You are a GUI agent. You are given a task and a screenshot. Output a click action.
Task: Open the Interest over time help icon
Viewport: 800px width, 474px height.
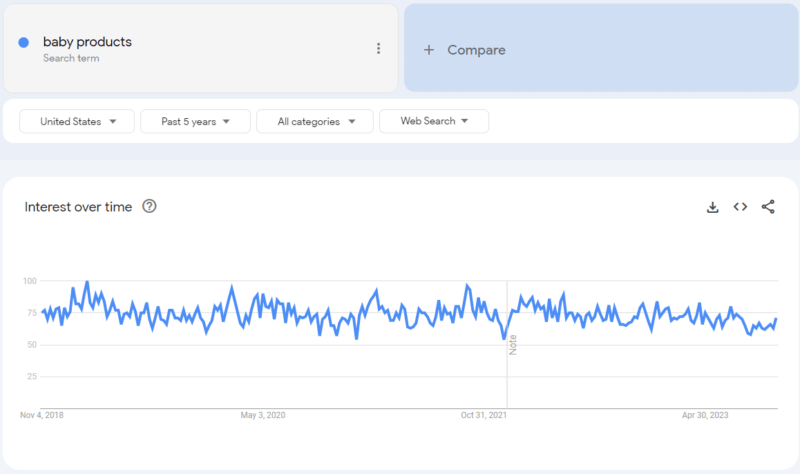tap(149, 206)
